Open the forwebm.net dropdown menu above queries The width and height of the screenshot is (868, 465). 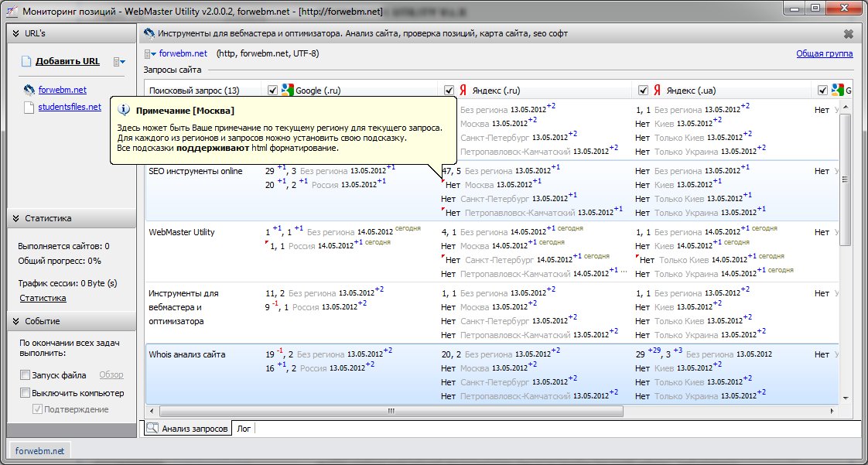tap(149, 54)
